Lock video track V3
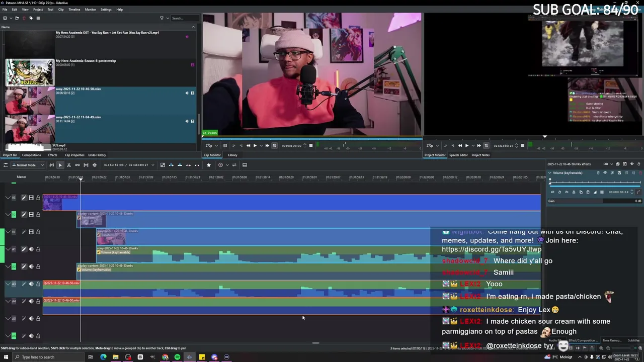The width and height of the screenshot is (644, 362). (x=38, y=198)
